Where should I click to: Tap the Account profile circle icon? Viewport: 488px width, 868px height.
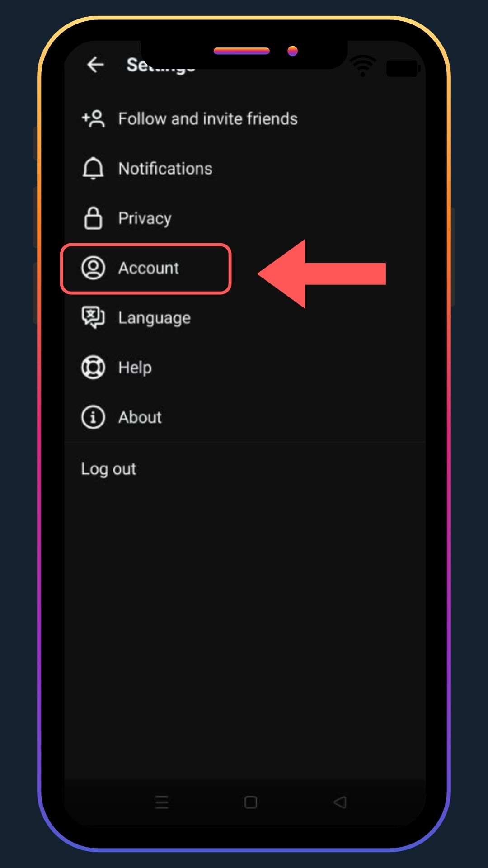point(93,268)
